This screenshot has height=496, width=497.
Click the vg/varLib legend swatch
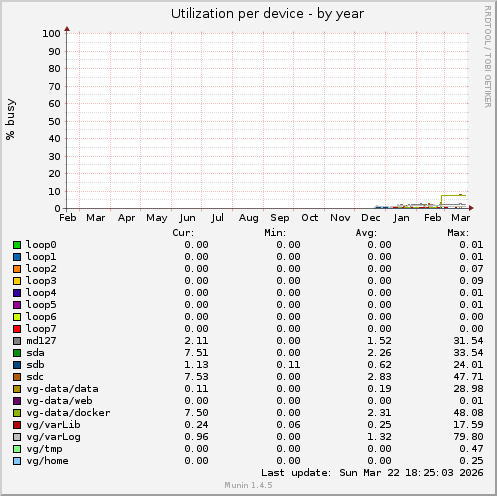tap(17, 425)
